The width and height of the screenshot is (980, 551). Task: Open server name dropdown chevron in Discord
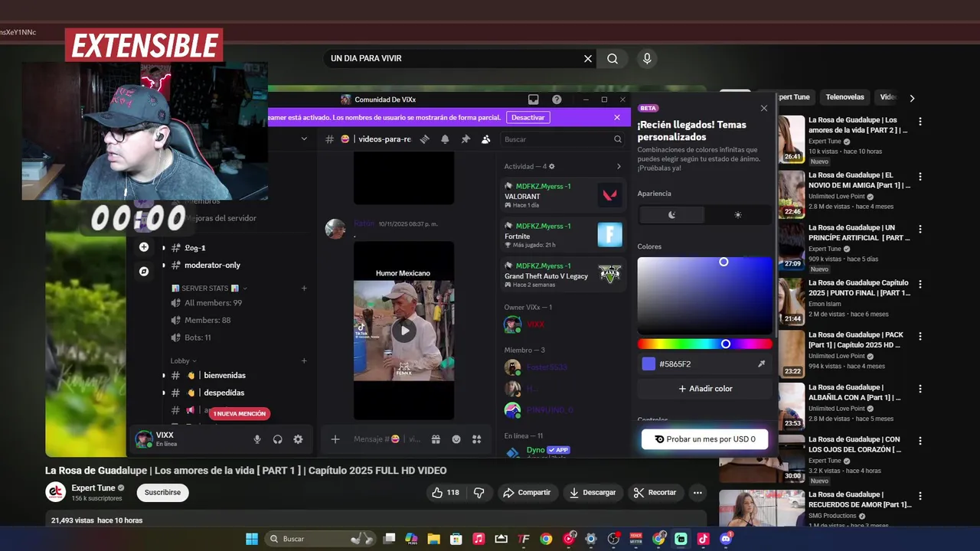304,139
